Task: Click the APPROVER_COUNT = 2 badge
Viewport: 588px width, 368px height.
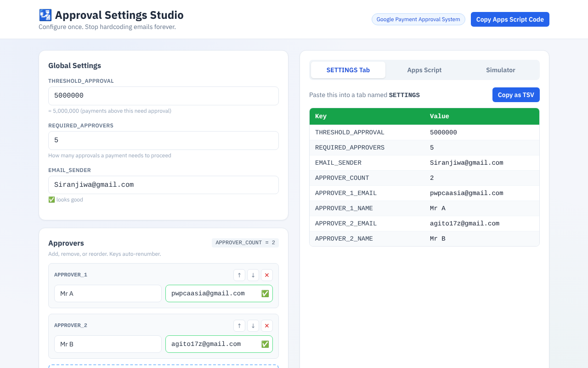Action: click(245, 242)
